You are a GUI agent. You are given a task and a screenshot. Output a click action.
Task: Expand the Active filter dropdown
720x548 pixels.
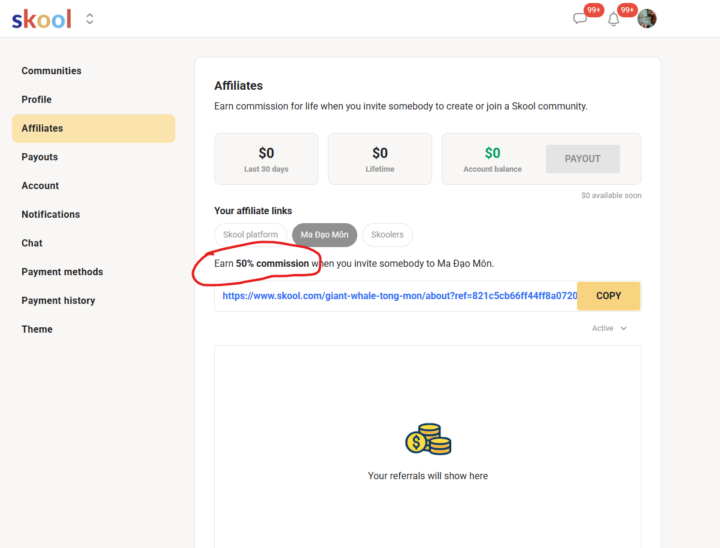coord(609,328)
